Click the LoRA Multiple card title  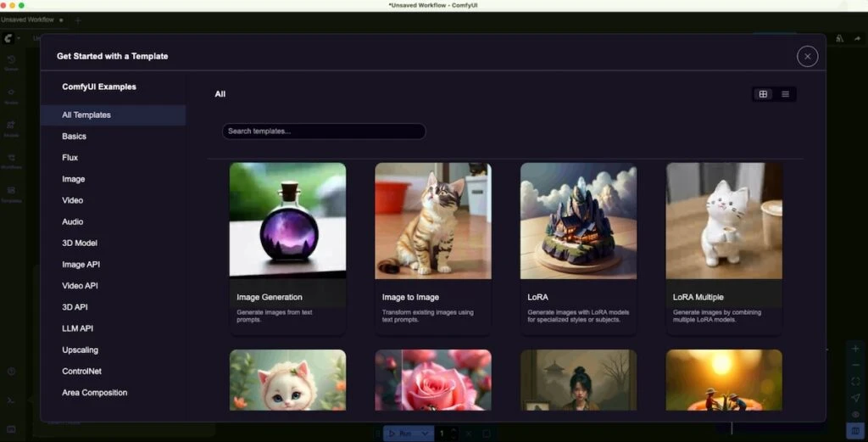pyautogui.click(x=698, y=298)
